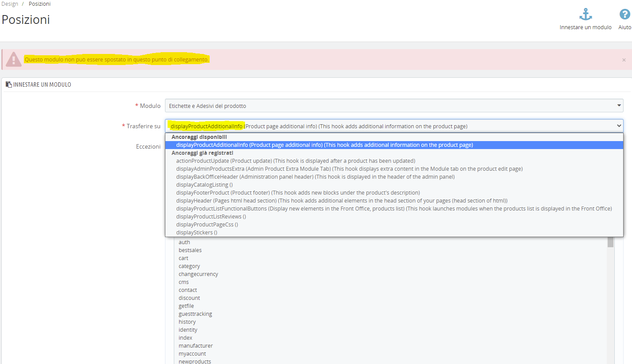Viewport: 632px width, 364px height.
Task: Click Innestare un modulo toolbar label
Action: click(586, 27)
